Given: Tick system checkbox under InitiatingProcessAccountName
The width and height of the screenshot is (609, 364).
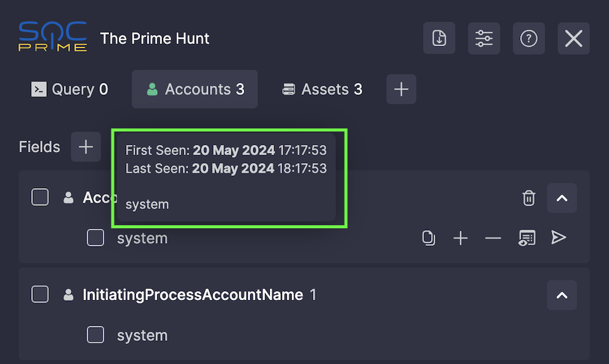Looking at the screenshot, I should pos(96,335).
